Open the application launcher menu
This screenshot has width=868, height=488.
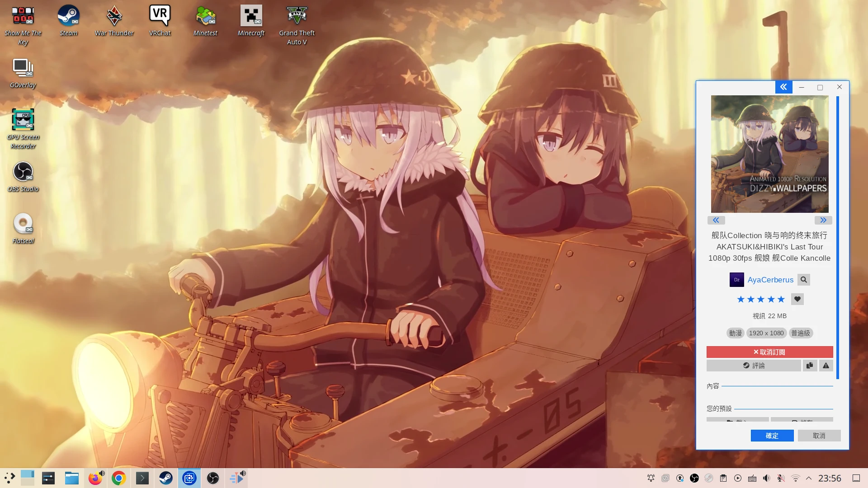click(x=10, y=478)
